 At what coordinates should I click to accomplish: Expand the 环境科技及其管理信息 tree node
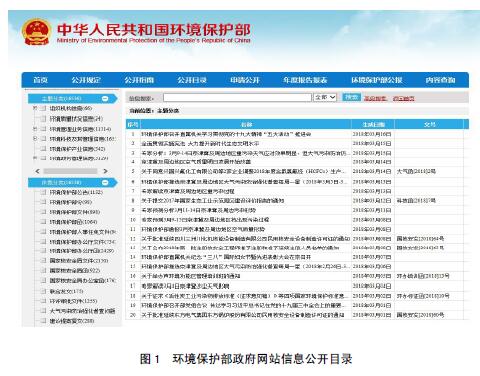click(35, 138)
